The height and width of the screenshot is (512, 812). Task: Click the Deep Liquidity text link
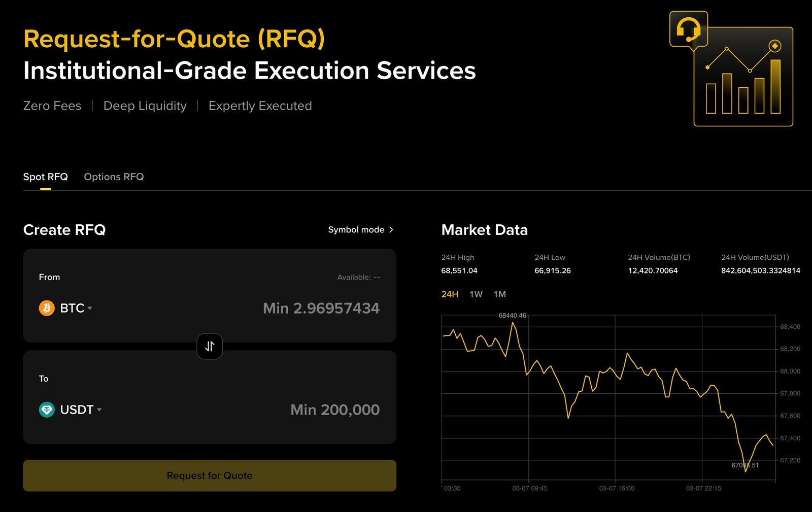pos(145,106)
